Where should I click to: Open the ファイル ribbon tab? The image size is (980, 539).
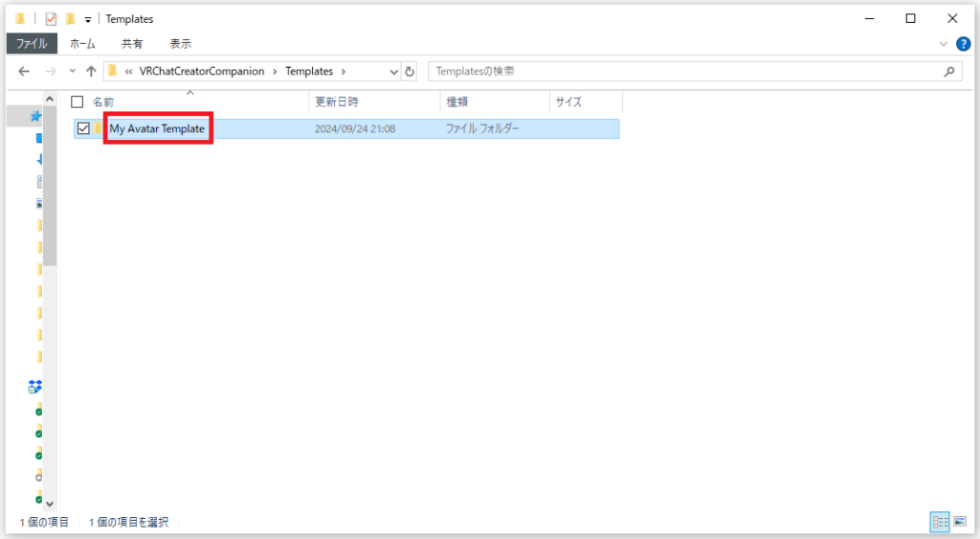(32, 44)
